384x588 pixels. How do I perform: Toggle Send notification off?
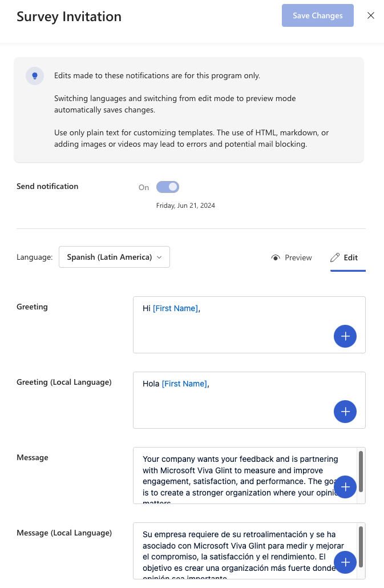167,187
